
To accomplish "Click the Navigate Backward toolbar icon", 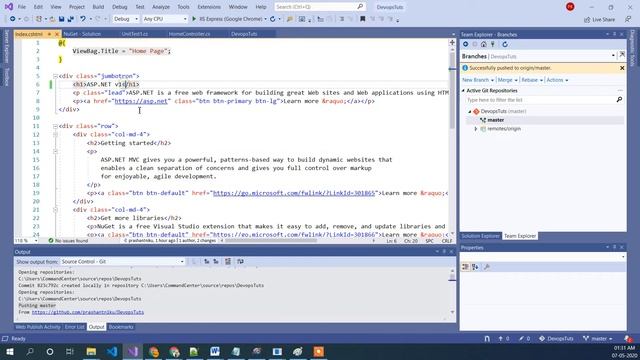I will point(12,19).
